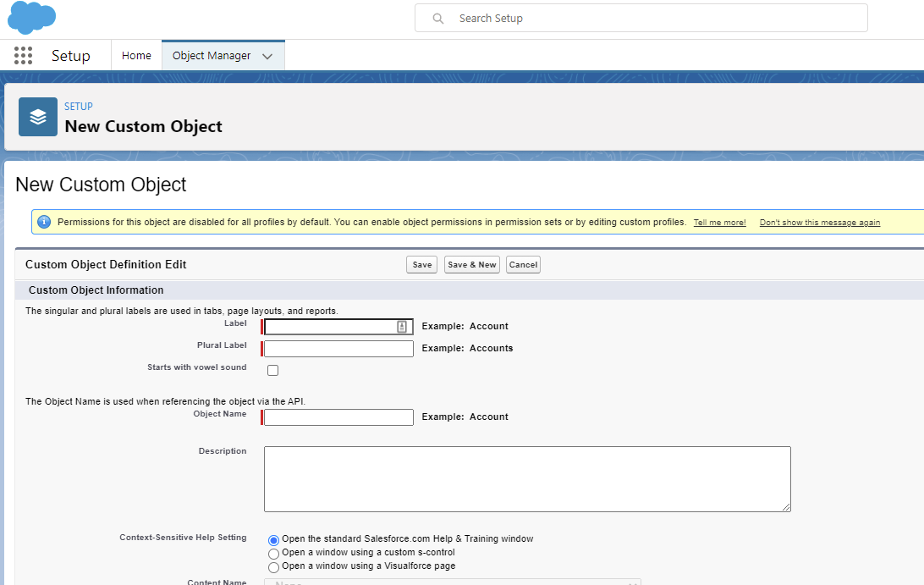The width and height of the screenshot is (924, 585).
Task: Expand the Object Manager tab chevron
Action: (x=267, y=57)
